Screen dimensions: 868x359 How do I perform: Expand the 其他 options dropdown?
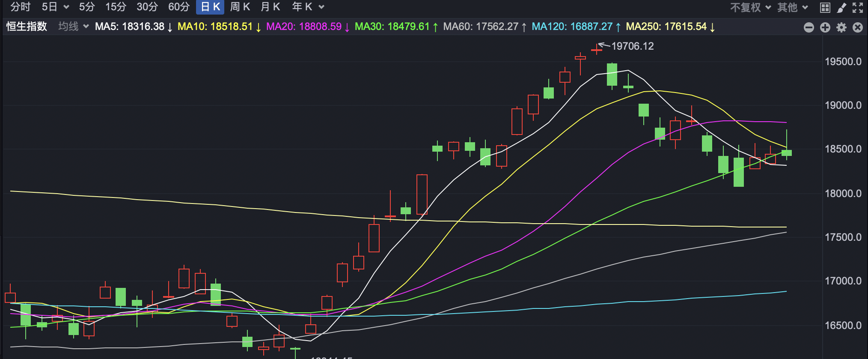click(792, 7)
